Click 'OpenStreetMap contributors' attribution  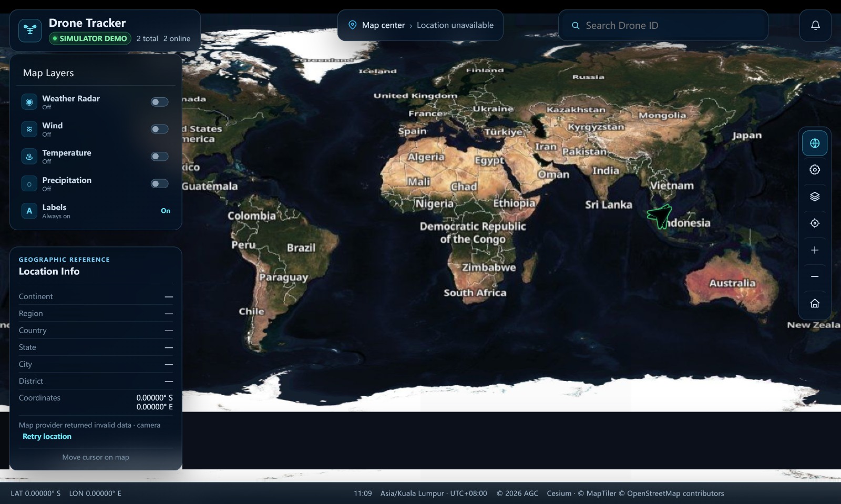[675, 493]
